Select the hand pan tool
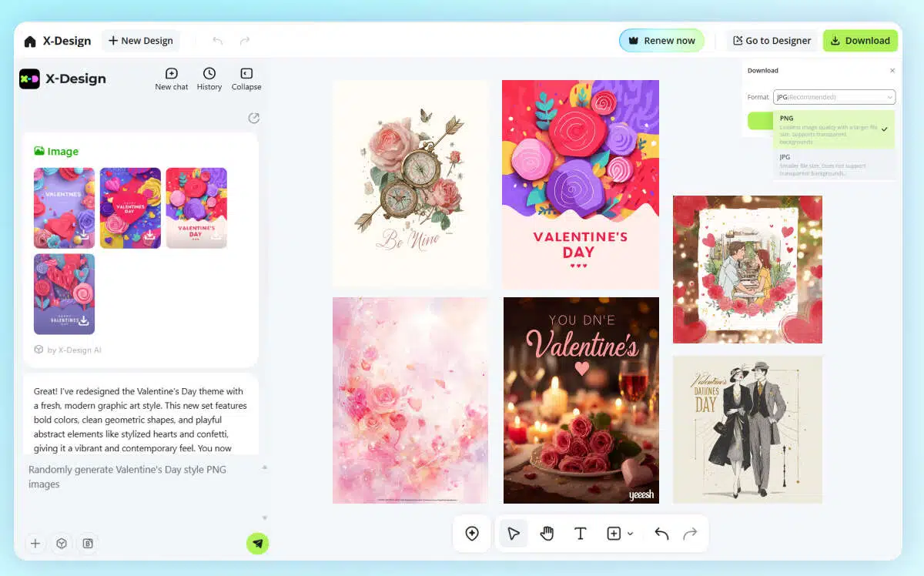924x576 pixels. (x=547, y=534)
